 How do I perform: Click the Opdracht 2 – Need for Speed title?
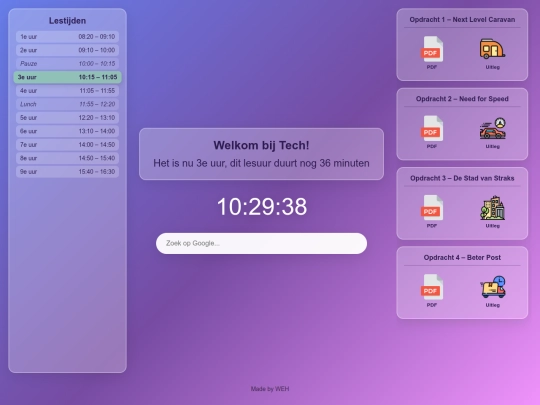click(x=462, y=99)
